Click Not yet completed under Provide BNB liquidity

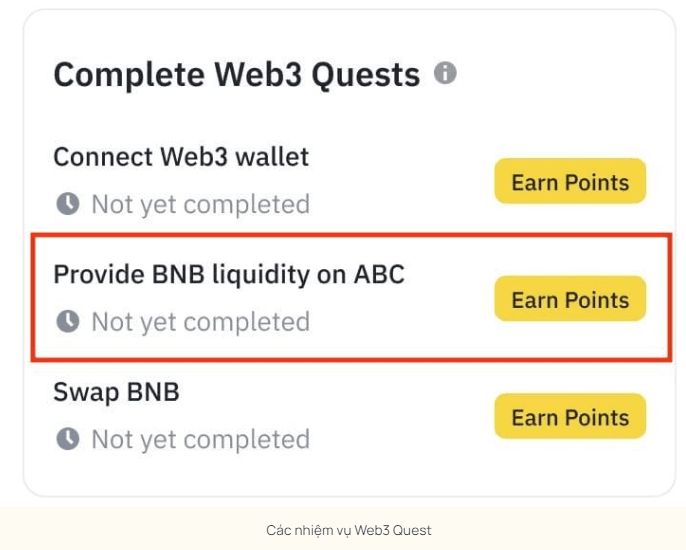200,322
